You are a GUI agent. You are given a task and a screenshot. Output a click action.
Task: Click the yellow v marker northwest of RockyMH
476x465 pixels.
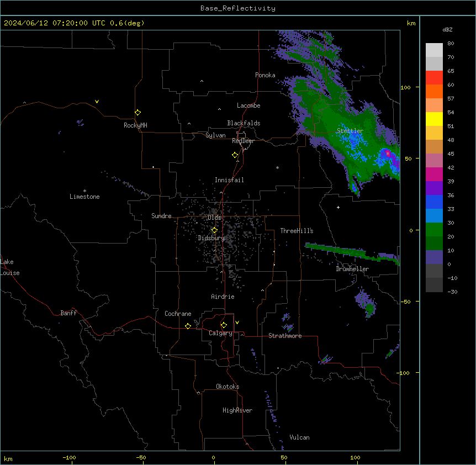(x=97, y=102)
